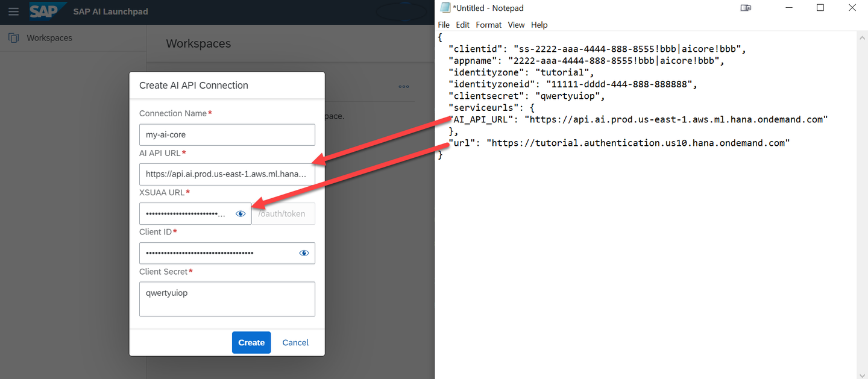Open the hamburger navigation menu in SAP Launchpad

[13, 12]
